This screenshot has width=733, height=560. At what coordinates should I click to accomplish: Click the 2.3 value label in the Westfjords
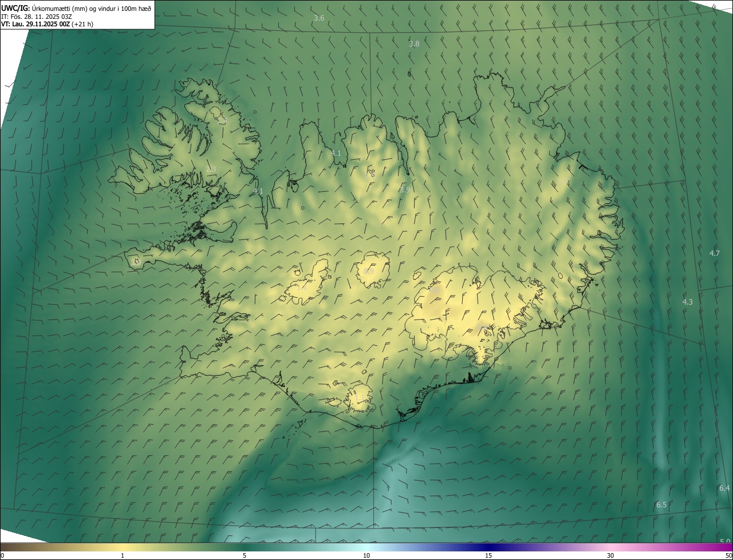(211, 169)
